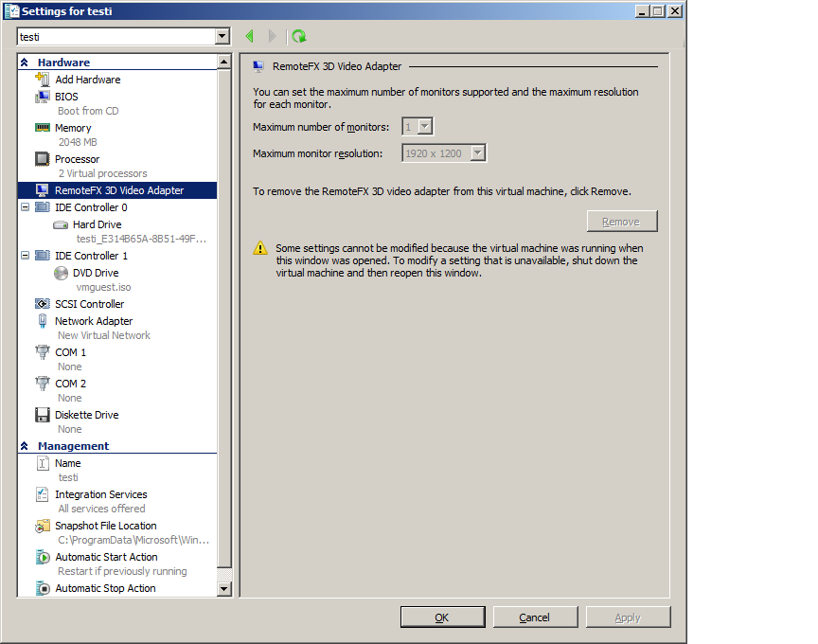Click the green back arrow icon
Viewport: 818px width, 644px height.
249,36
